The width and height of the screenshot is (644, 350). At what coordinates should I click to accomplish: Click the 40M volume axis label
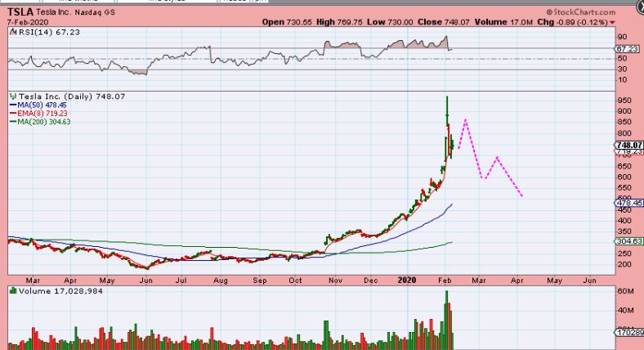[625, 311]
